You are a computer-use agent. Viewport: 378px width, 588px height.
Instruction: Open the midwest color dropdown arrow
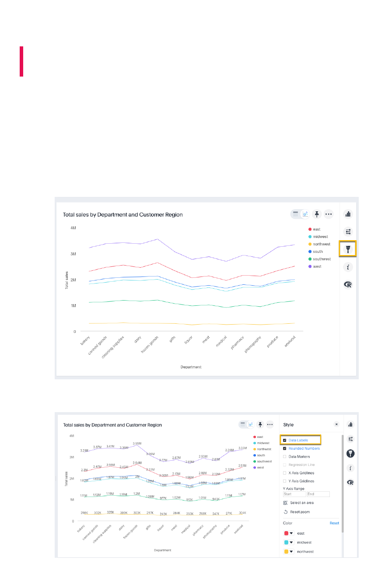click(x=291, y=542)
